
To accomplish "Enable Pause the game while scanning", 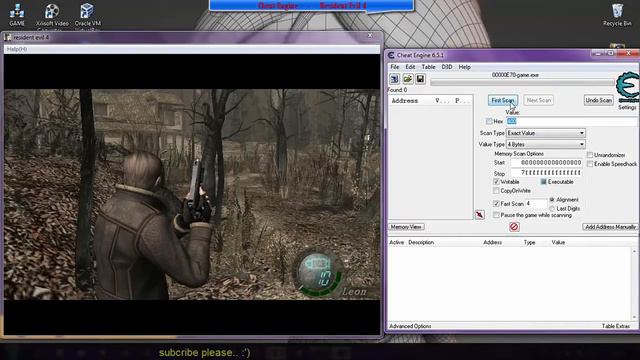I will pyautogui.click(x=496, y=215).
